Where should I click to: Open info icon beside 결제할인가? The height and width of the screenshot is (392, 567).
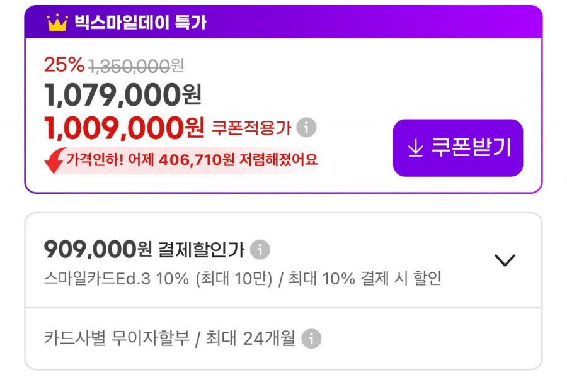[x=260, y=249]
